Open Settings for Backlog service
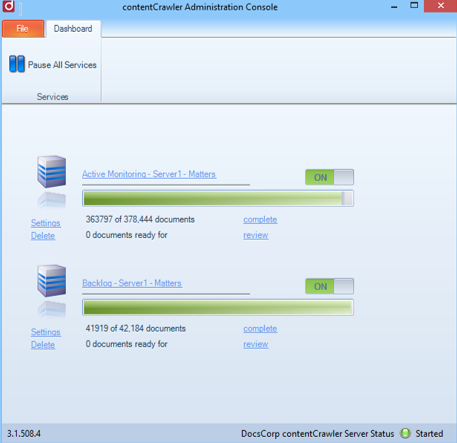 click(46, 332)
